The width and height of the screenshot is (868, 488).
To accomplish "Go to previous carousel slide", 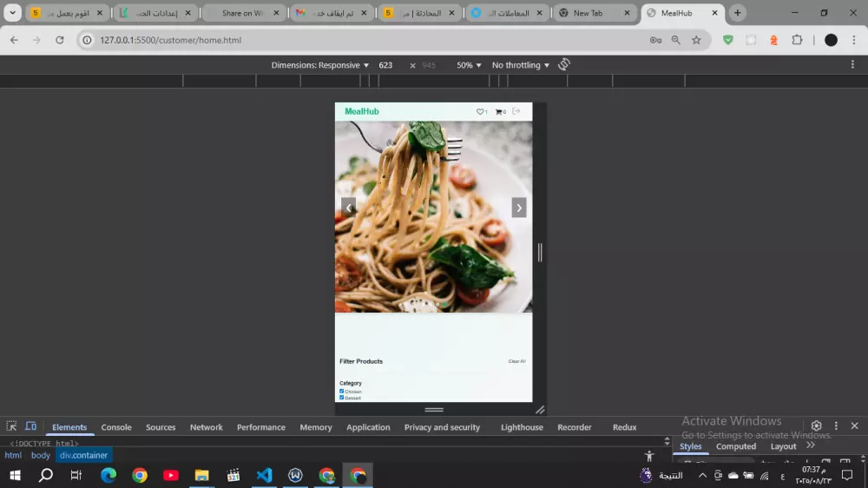I will point(349,208).
